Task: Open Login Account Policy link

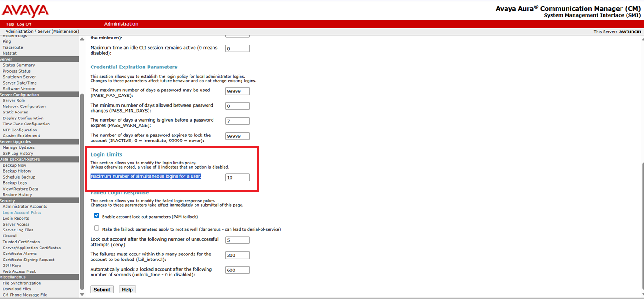Action: 22,213
